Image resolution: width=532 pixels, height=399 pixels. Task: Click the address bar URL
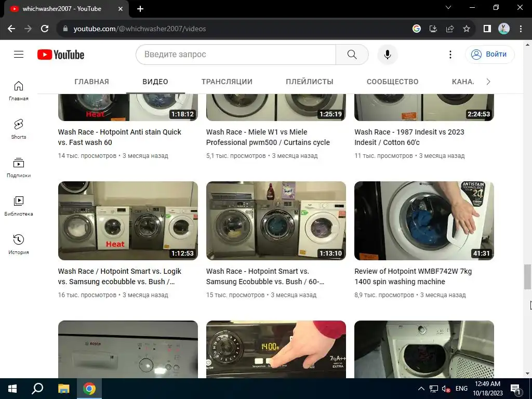tap(139, 29)
